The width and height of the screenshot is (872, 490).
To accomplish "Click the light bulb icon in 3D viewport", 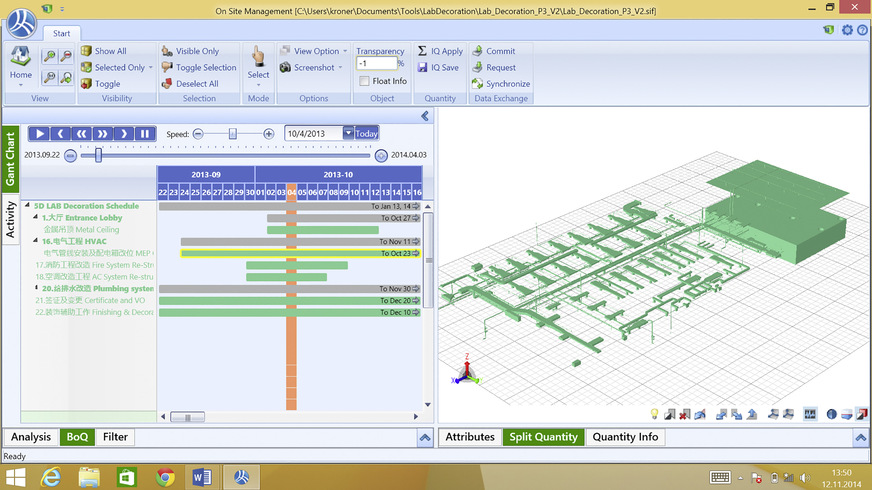I will tap(654, 413).
